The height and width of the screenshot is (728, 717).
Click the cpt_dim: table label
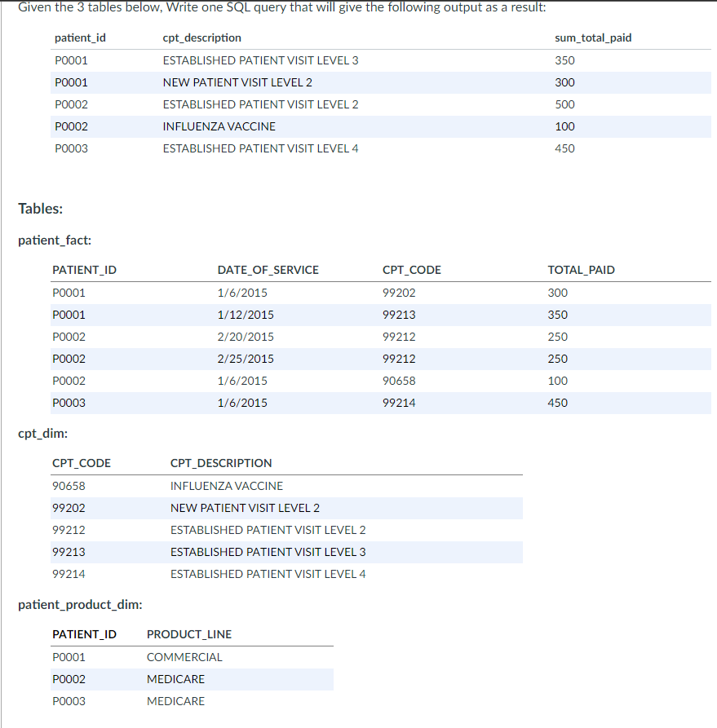click(42, 434)
